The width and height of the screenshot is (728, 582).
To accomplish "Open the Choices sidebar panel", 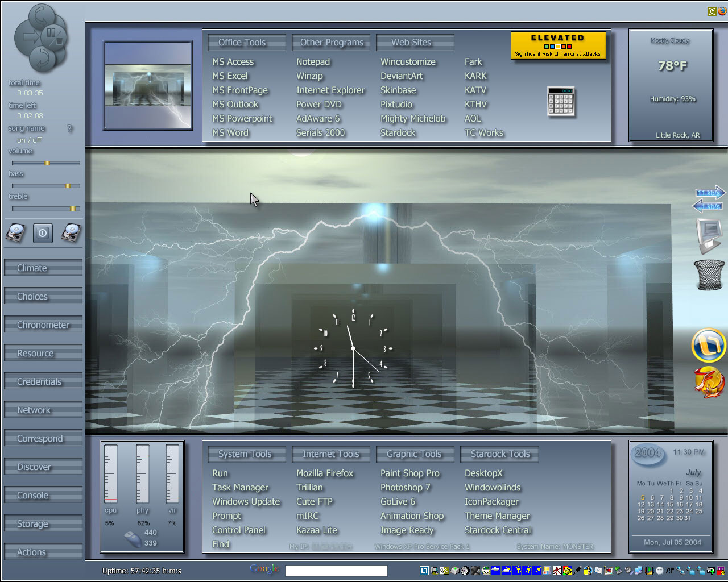I will coord(43,296).
